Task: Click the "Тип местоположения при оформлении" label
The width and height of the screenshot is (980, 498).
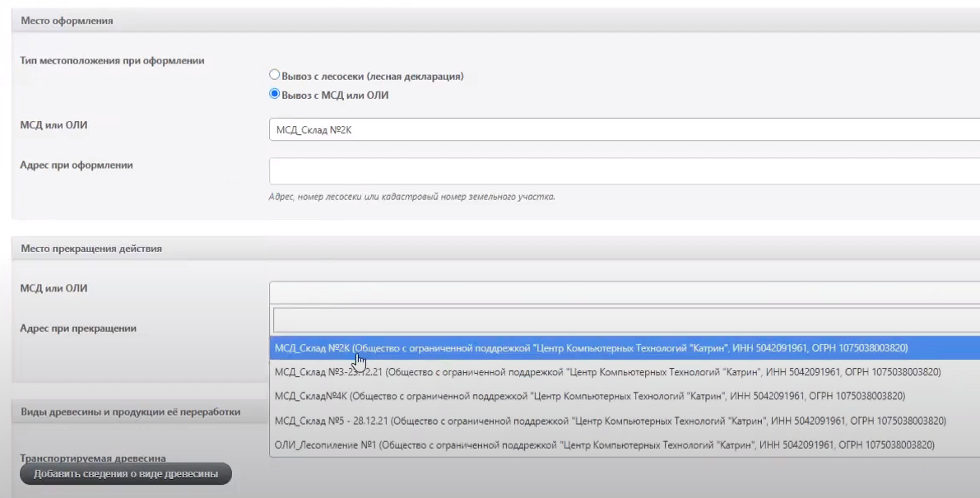Action: coord(112,61)
